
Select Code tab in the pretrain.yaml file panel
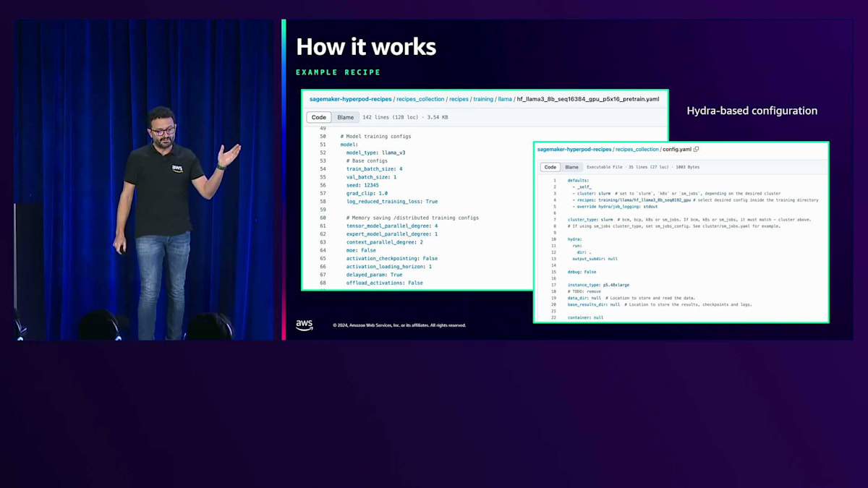tap(319, 117)
